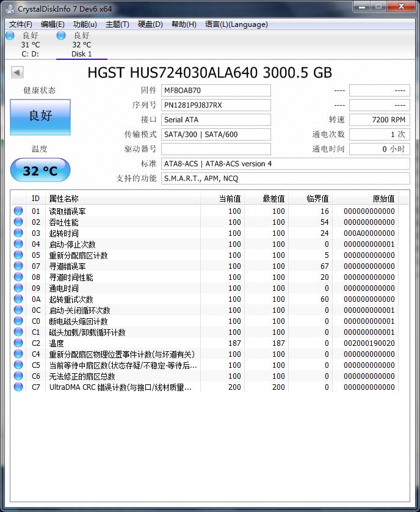
Task: Click the 通电次数 field showing 1 次
Action: coord(380,134)
